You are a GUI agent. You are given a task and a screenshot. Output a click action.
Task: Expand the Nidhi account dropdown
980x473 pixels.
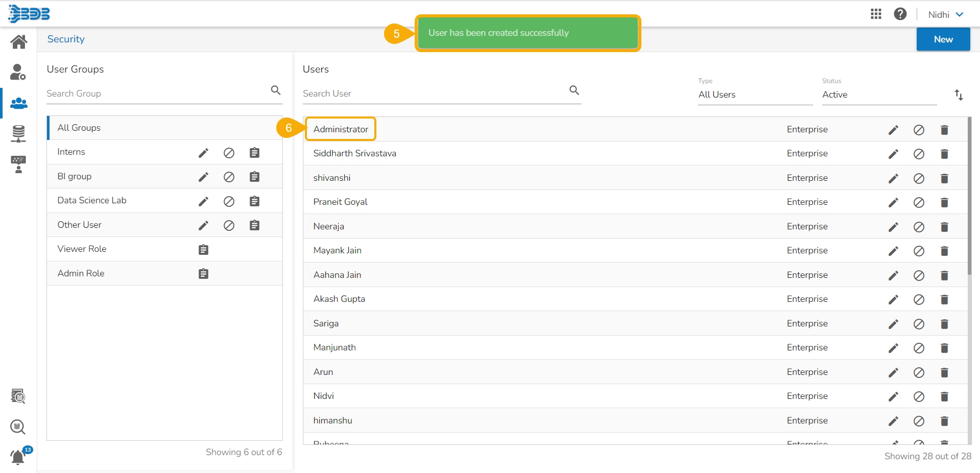tap(946, 15)
